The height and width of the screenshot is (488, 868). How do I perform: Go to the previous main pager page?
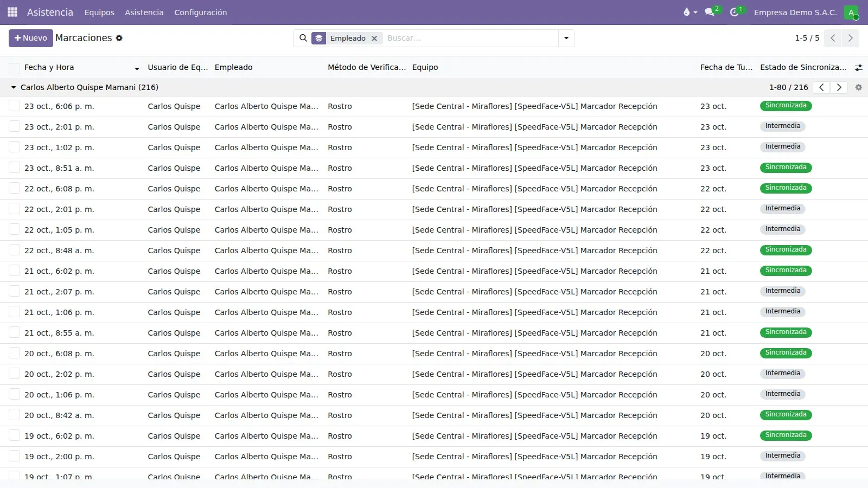click(x=833, y=38)
